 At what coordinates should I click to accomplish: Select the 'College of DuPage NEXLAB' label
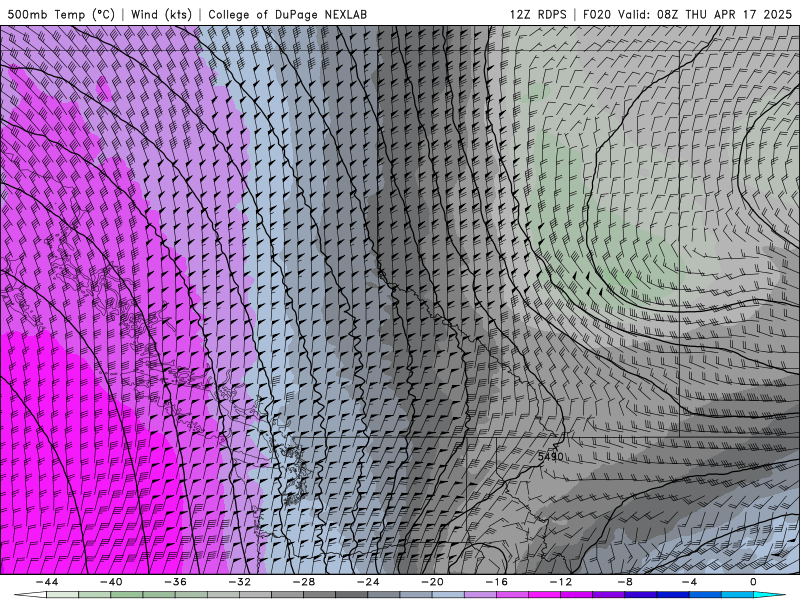287,14
